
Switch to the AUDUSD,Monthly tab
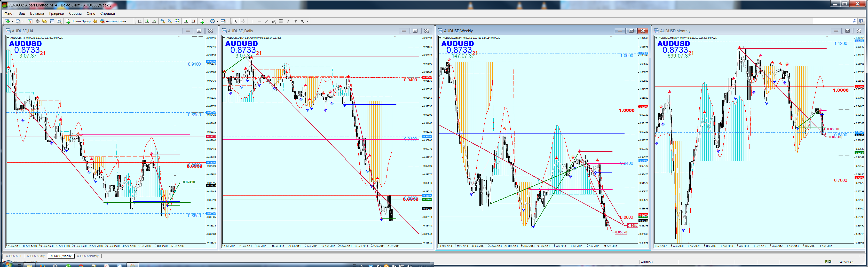point(88,256)
